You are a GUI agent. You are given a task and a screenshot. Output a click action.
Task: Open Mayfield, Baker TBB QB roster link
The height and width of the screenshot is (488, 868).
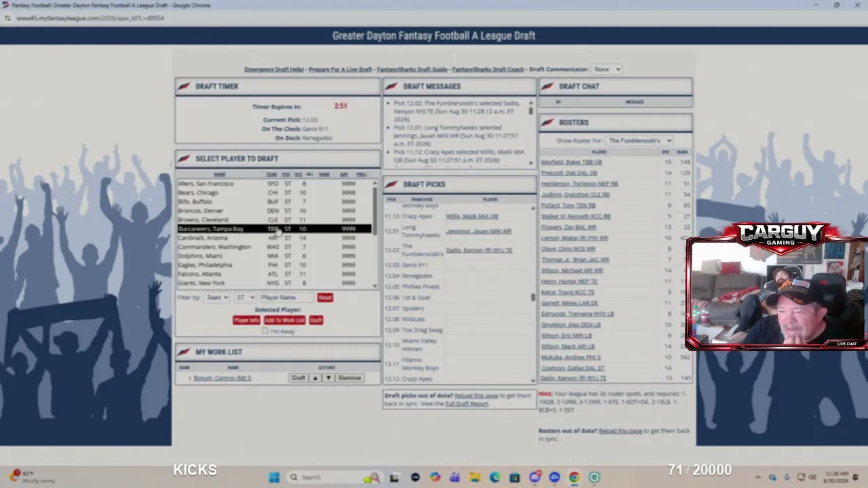click(x=571, y=162)
